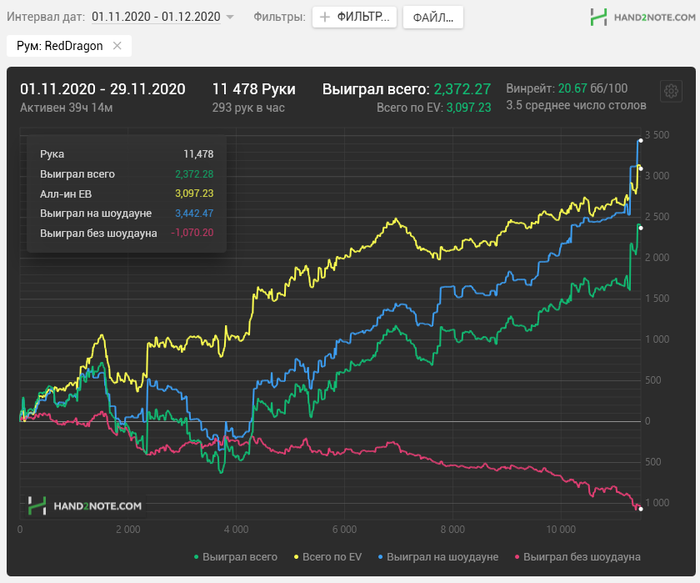Click the Активен 39ч 14м text

66,108
